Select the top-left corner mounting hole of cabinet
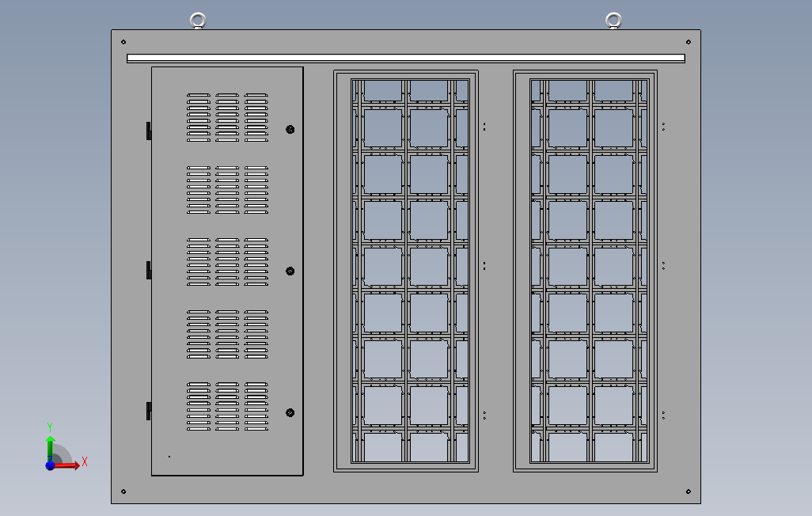This screenshot has width=812, height=516. (123, 42)
